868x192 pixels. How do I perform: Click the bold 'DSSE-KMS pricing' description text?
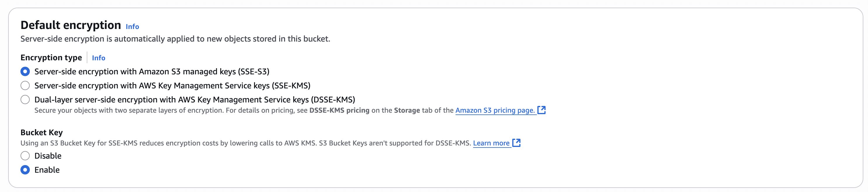(339, 110)
